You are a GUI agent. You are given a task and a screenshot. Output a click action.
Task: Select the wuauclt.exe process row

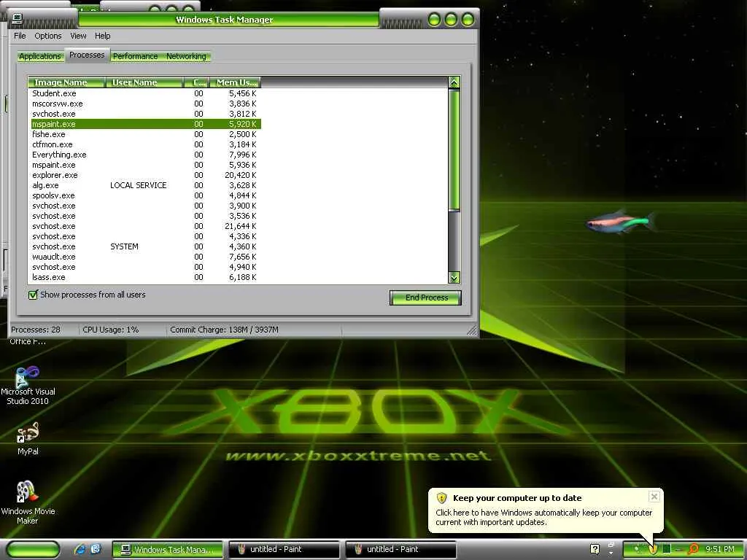click(x=144, y=257)
